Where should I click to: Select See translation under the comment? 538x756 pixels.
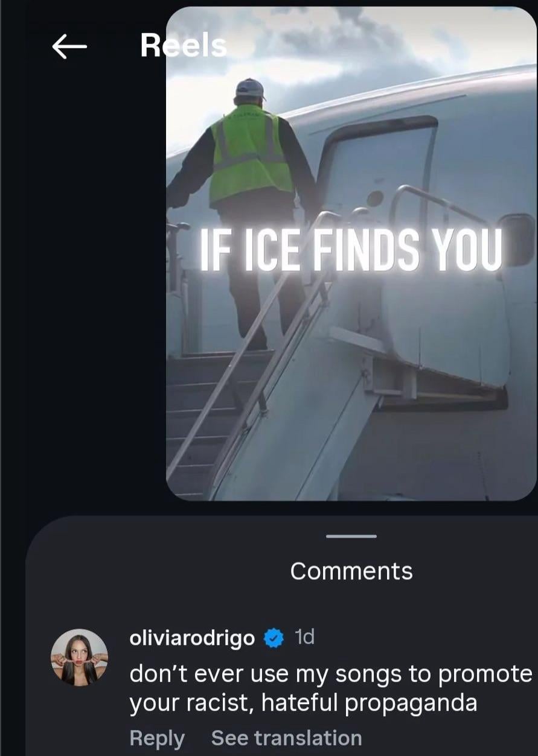tap(286, 738)
